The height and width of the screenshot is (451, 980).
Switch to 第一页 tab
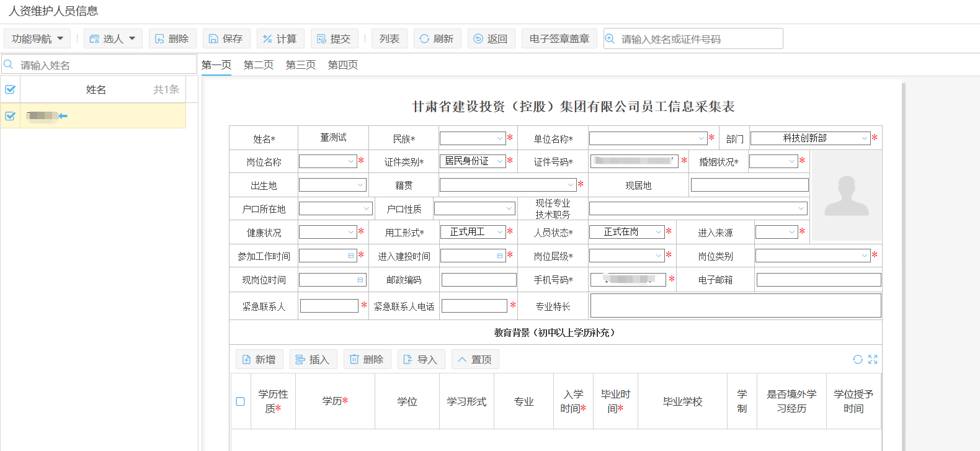point(216,65)
